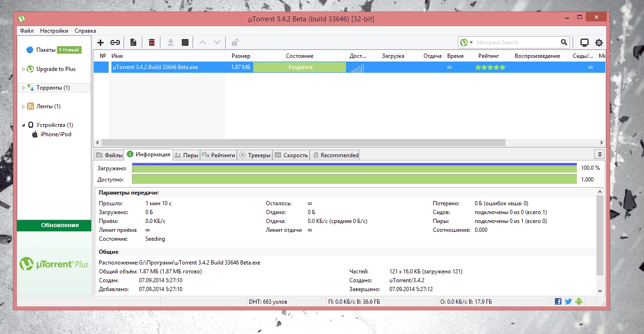Click the Facebook icon in status bar
Image resolution: width=644 pixels, height=334 pixels.
click(558, 301)
